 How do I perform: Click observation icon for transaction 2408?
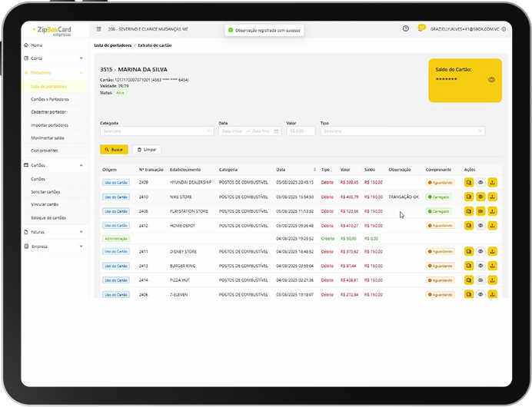[468, 211]
